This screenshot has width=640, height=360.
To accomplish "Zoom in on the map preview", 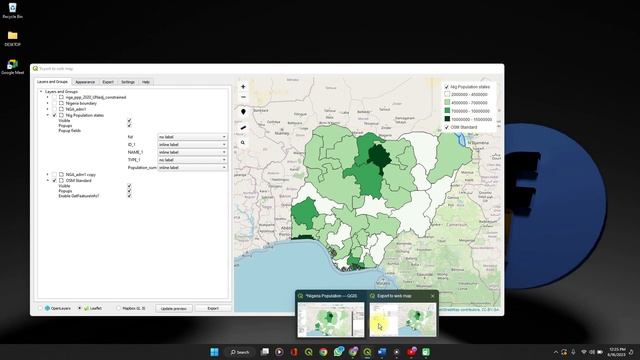I will [243, 87].
